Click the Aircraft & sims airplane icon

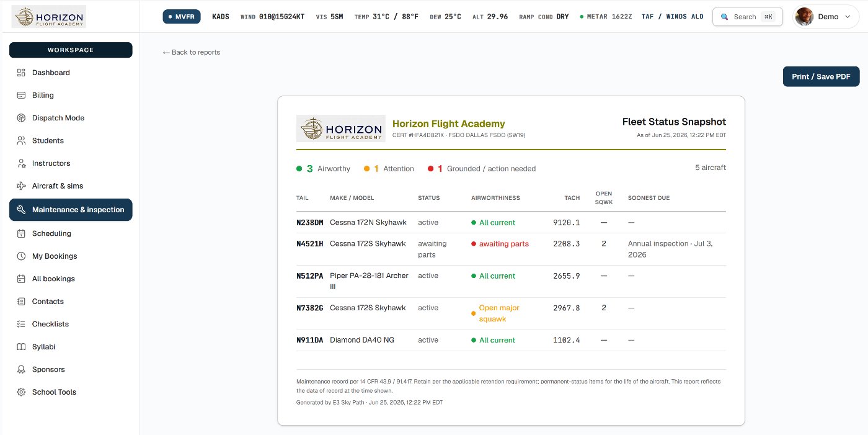pos(21,186)
